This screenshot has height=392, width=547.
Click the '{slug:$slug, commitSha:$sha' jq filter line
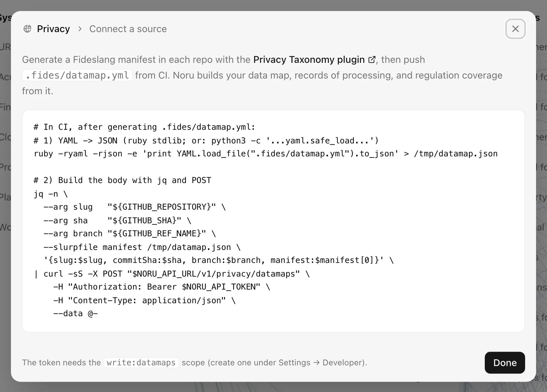coord(218,260)
